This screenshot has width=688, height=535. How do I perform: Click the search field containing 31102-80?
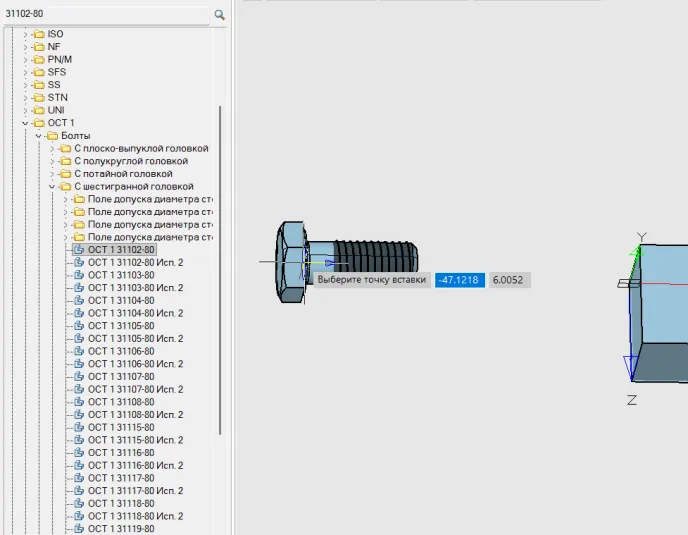point(105,14)
